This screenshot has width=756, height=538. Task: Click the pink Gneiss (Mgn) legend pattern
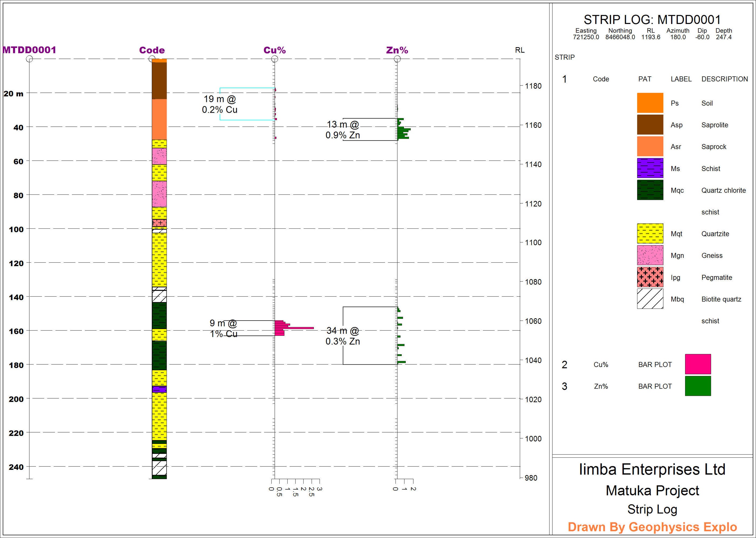coord(650,255)
